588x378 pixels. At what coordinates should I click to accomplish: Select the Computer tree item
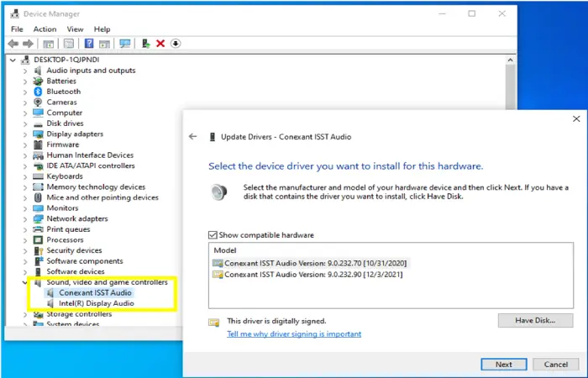pos(64,113)
